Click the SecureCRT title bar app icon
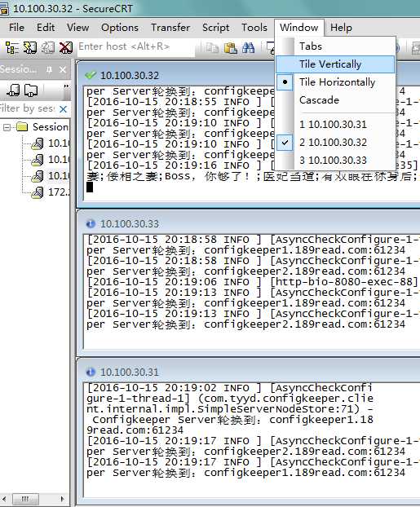 (4, 9)
